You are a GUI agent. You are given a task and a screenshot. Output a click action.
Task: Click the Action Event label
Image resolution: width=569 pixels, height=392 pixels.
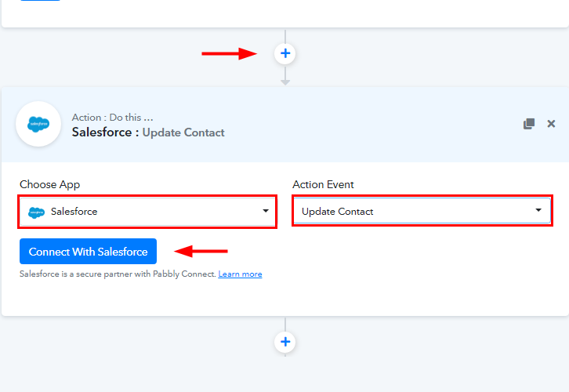[323, 184]
